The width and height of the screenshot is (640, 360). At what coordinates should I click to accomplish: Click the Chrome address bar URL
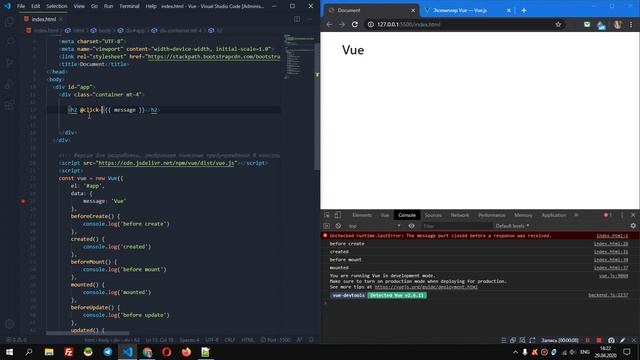(409, 24)
